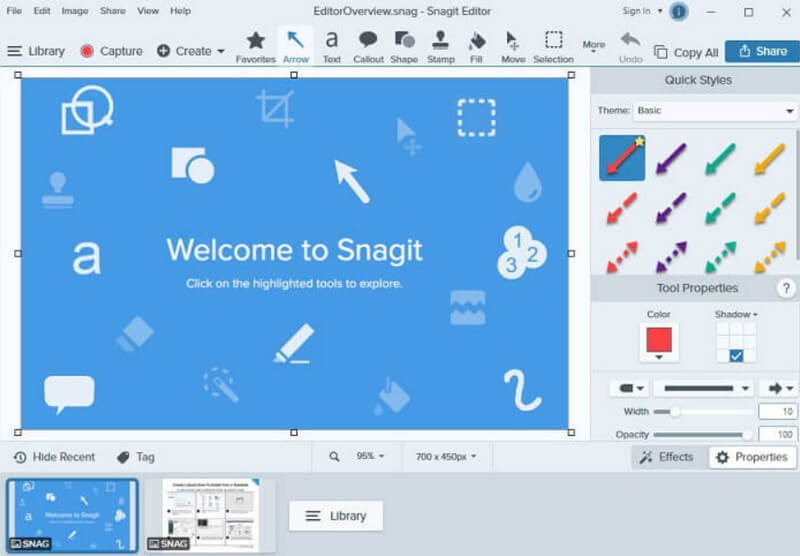Choose the solid purple arrow style
Screen dimensions: 800x556
pos(671,159)
